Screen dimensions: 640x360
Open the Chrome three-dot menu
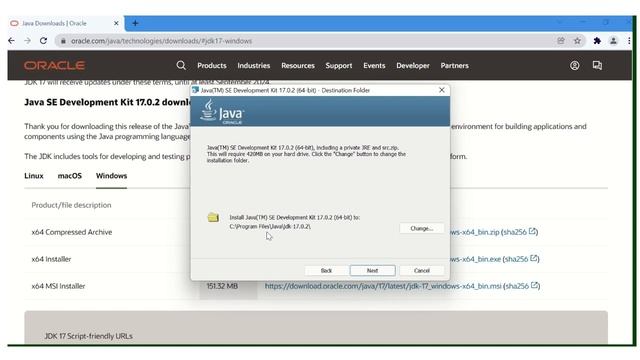(629, 41)
